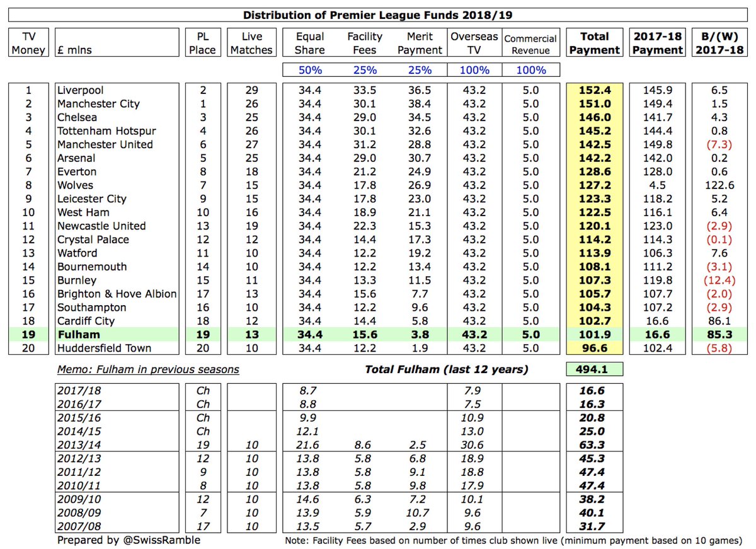Screen dimensions: 756x549
Task: Click the 'B/(W) 2017-18' column header
Action: click(721, 43)
